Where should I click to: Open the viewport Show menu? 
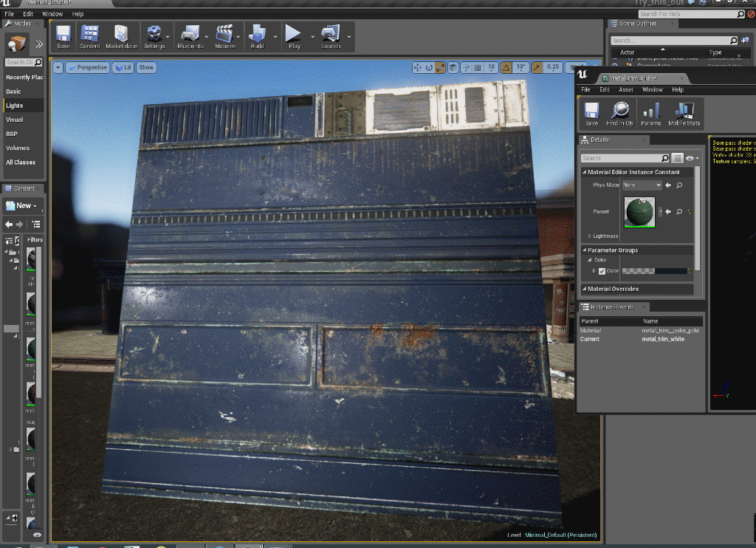[x=146, y=67]
